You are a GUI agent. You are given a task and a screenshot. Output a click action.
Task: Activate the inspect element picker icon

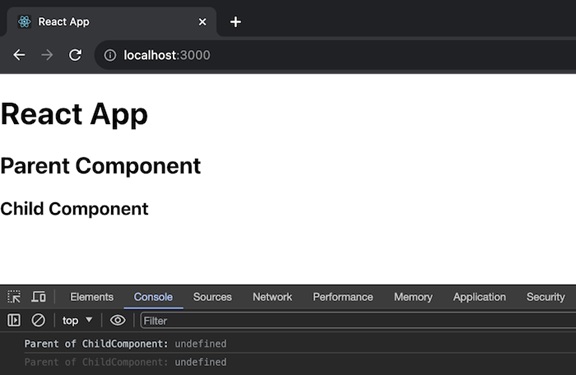point(14,297)
